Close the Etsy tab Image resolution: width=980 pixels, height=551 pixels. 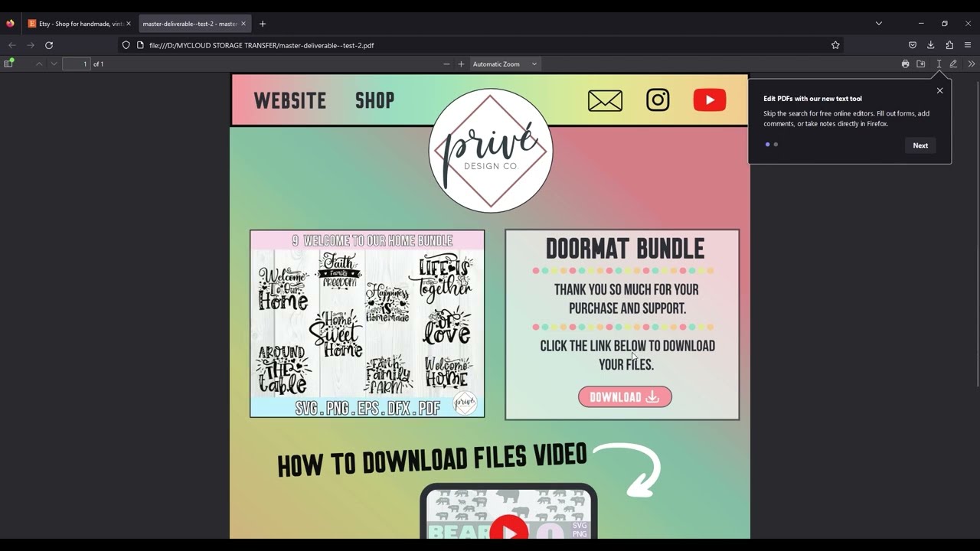coord(129,24)
